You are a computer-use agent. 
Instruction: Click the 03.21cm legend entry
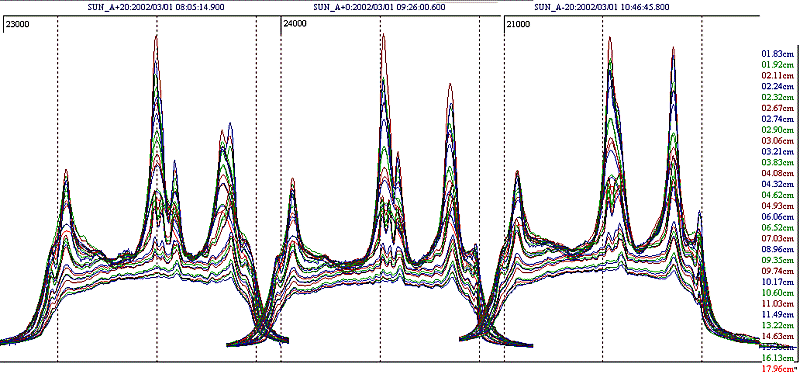coord(778,152)
